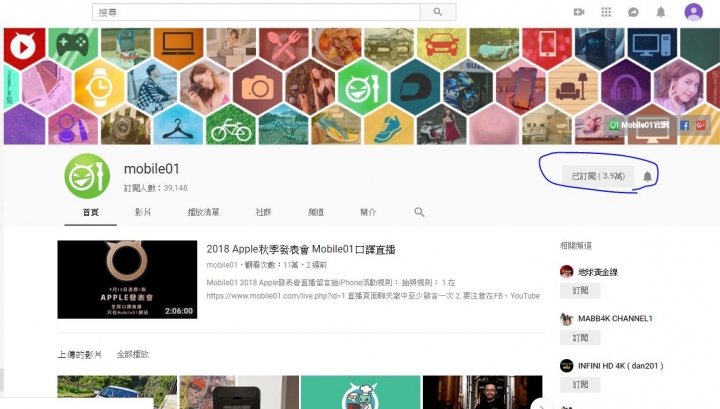Click the 地球黃金線 channel avatar
Screen dimensions: 720x409
click(567, 272)
